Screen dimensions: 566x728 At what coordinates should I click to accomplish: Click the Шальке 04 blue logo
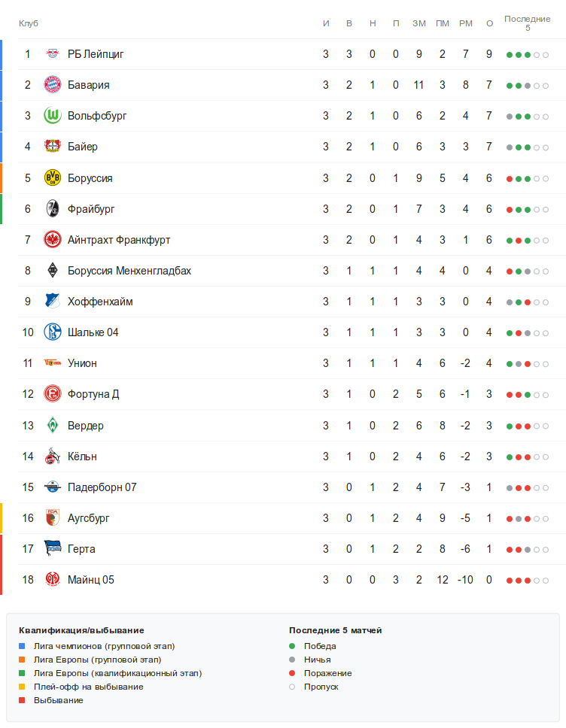coord(52,332)
